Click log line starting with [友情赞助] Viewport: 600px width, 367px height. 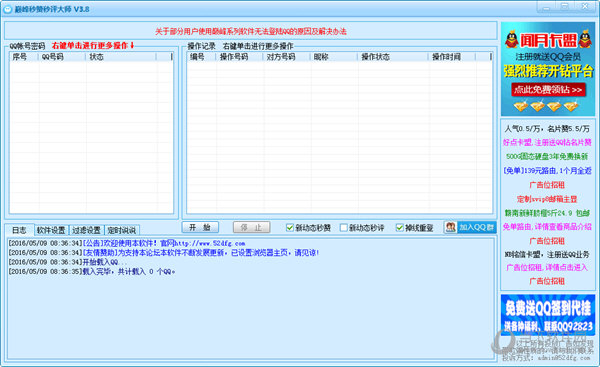coord(164,253)
